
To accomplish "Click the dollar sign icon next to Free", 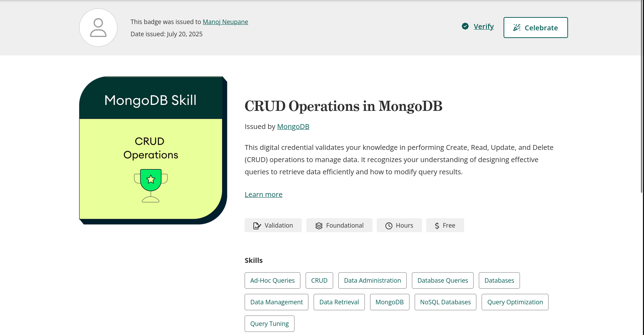I will [x=437, y=226].
